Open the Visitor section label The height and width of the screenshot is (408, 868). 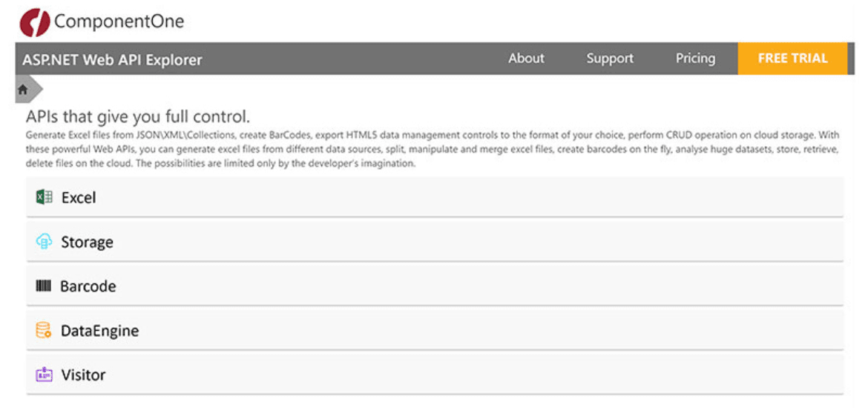(83, 375)
